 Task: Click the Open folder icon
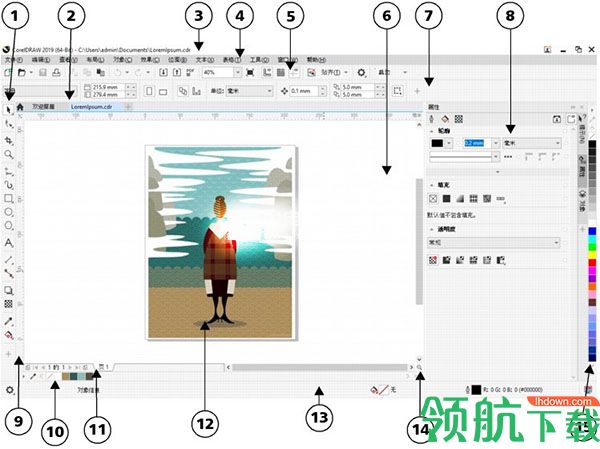pyautogui.click(x=22, y=72)
